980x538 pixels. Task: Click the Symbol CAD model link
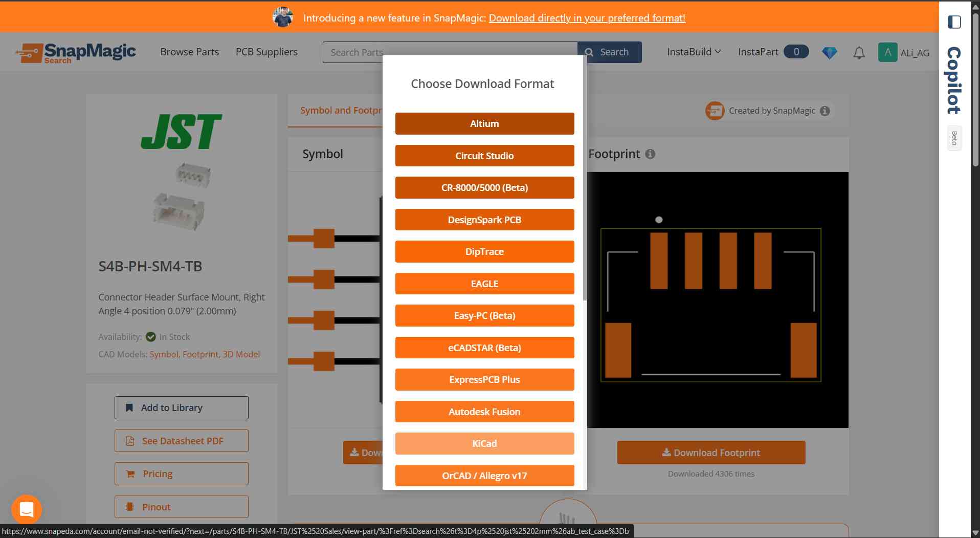[164, 354]
